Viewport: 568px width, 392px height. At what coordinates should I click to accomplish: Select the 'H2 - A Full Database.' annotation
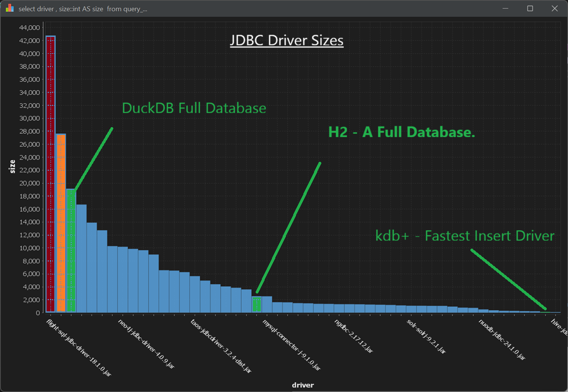point(401,132)
